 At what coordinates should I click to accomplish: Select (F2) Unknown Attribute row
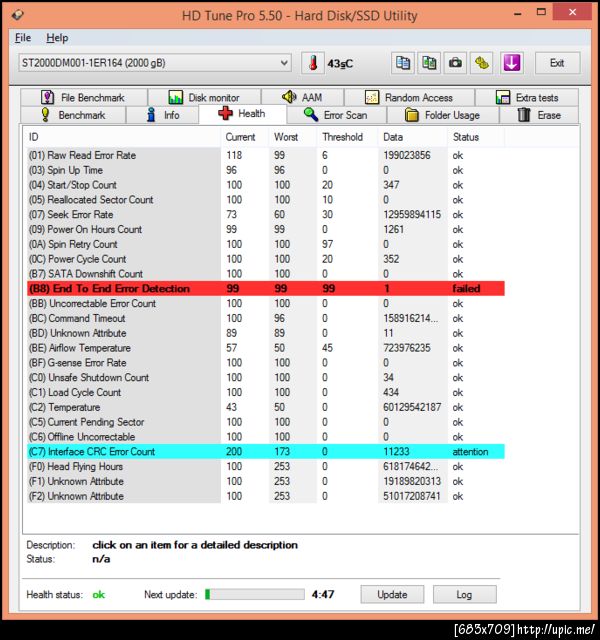click(266, 496)
